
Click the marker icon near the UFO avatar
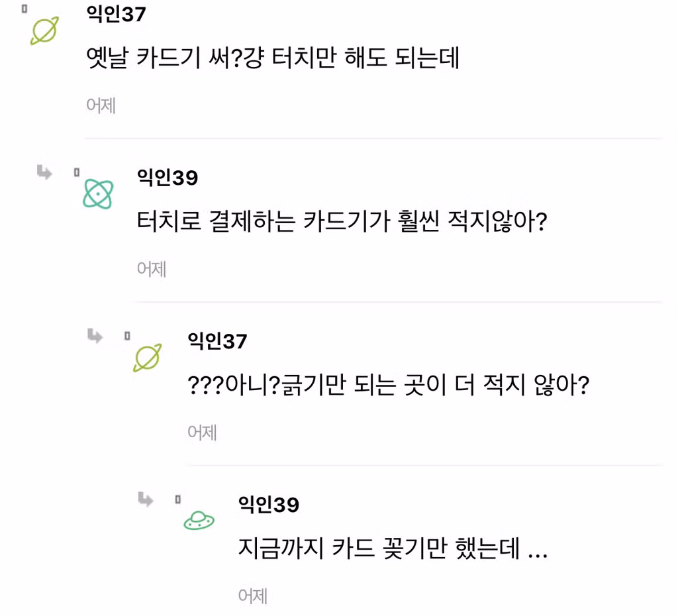click(x=177, y=500)
